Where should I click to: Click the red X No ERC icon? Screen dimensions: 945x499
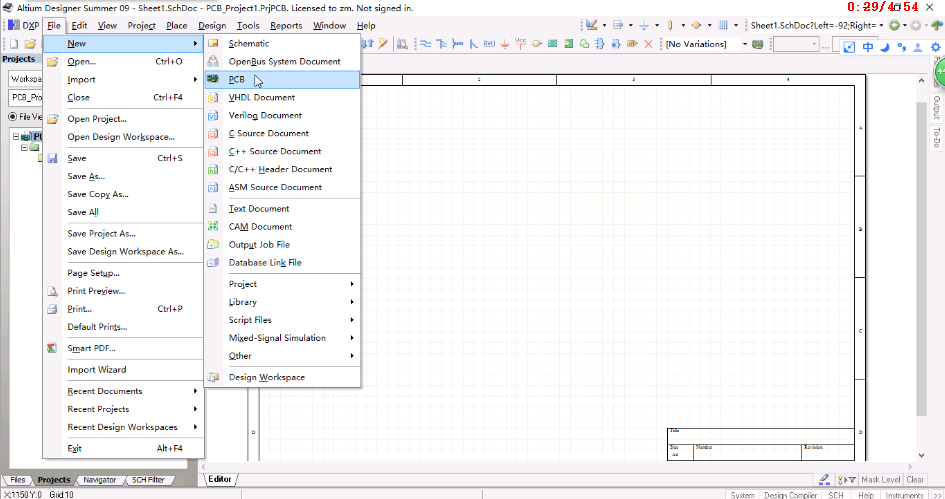[648, 44]
